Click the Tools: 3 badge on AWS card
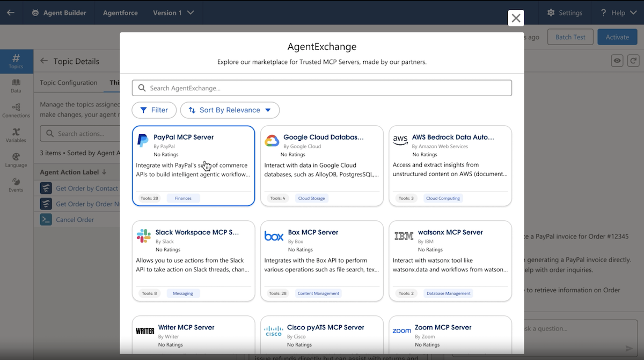644x360 pixels. pyautogui.click(x=406, y=198)
